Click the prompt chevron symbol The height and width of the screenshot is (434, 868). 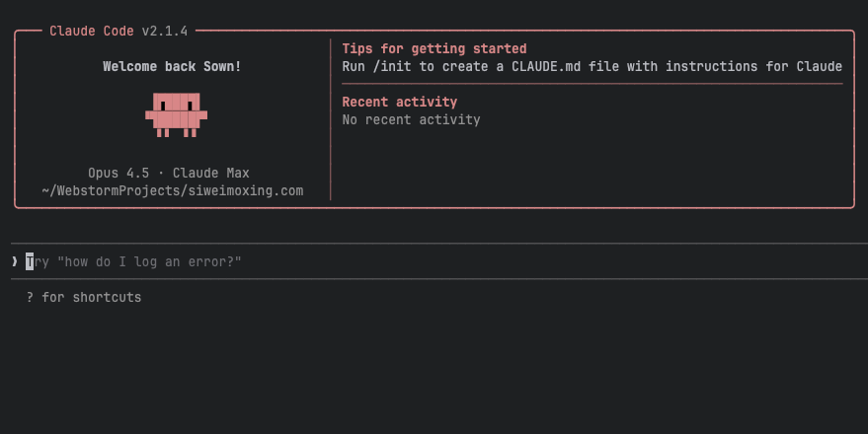(x=14, y=261)
